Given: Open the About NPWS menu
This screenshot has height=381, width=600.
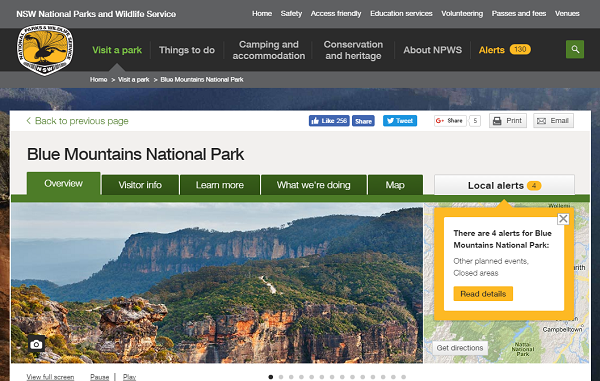Looking at the screenshot, I should pos(432,50).
